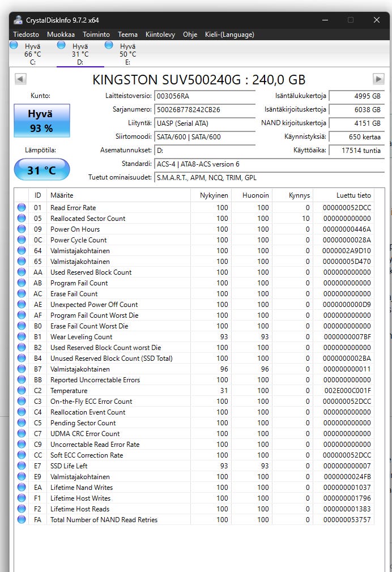
Task: Click the status orb beside SSD Life Left
Action: [x=22, y=466]
